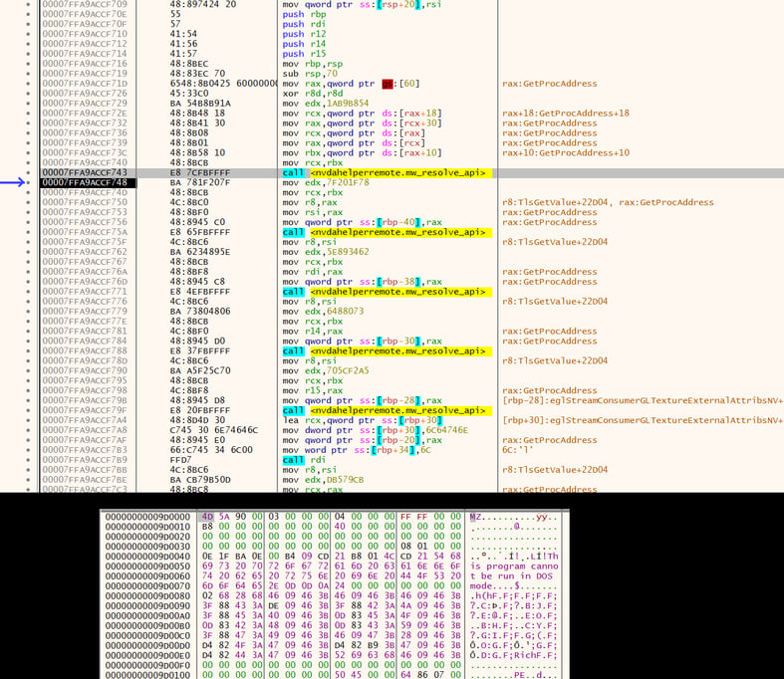Select comment '[rbp+30]:eglStreamConsumerGLTextureExternalAttribsNV'
The width and height of the screenshot is (784, 679).
tap(643, 420)
